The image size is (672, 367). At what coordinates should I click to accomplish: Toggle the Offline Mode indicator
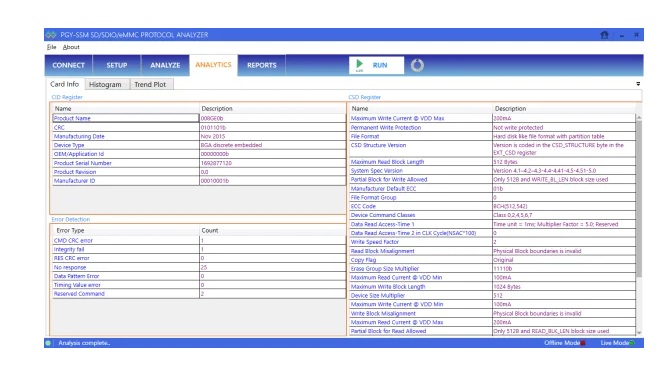[x=583, y=343]
